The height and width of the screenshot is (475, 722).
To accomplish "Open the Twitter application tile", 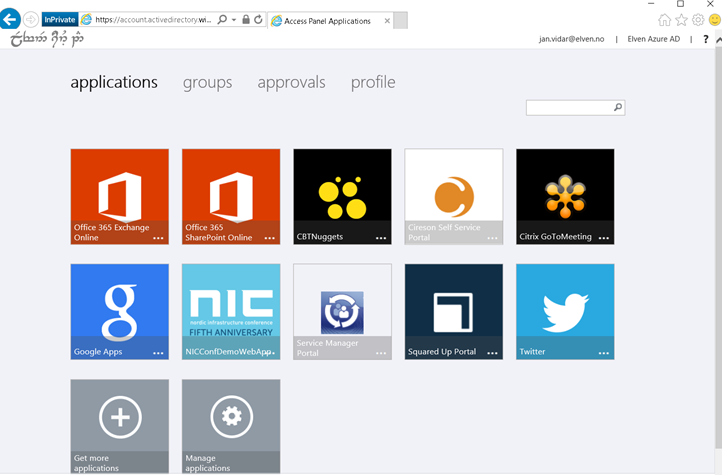I will coord(565,312).
